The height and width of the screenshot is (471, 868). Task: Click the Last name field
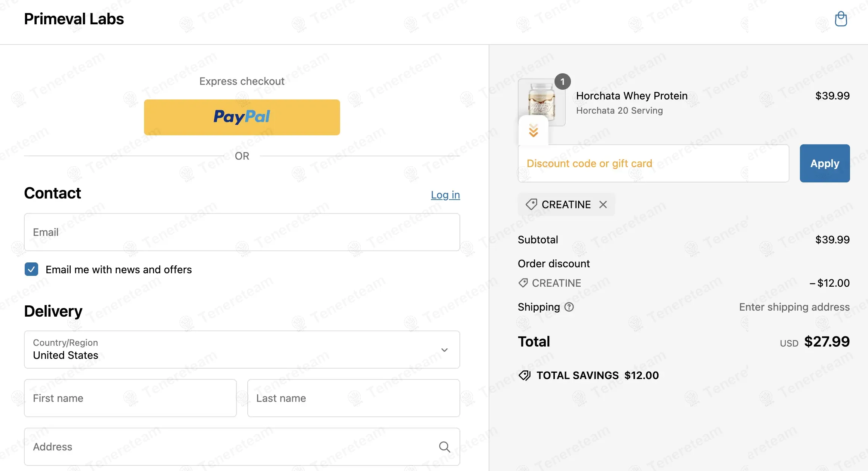point(353,398)
